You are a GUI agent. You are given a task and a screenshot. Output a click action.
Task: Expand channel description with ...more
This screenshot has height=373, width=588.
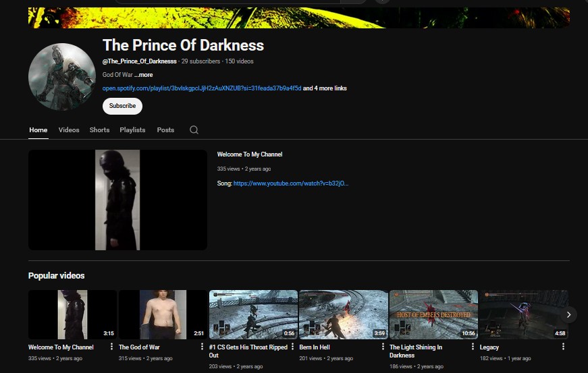coord(144,75)
